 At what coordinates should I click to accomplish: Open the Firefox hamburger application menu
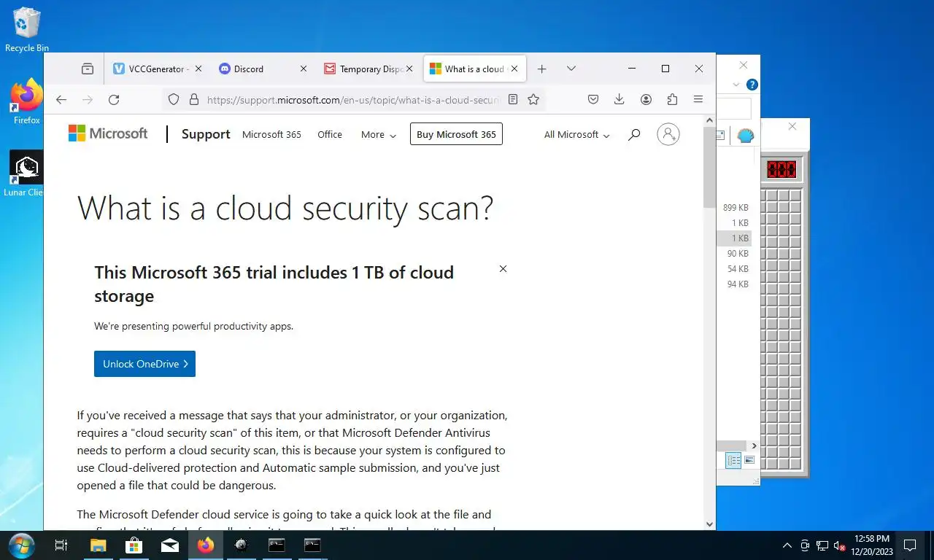698,100
